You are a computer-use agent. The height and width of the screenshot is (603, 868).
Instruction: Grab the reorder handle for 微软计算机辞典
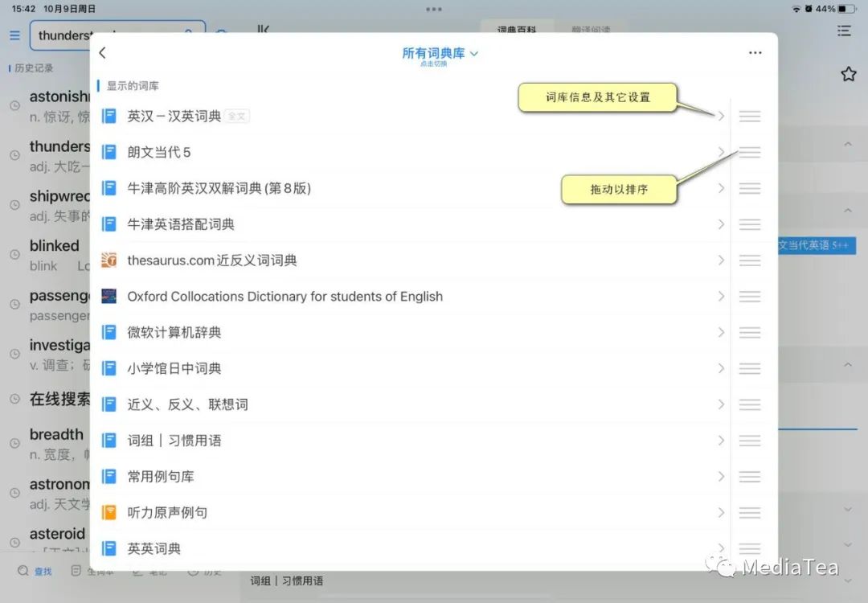click(750, 332)
